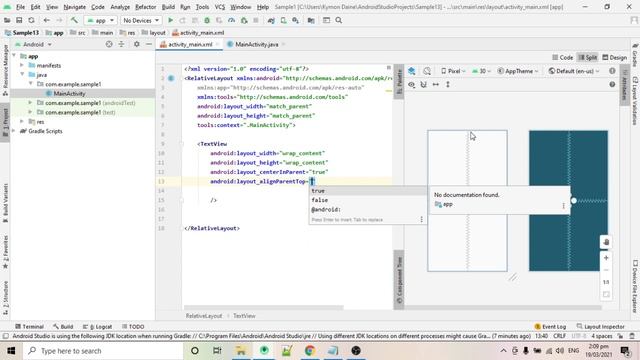Click the zoom to fit screen icon
The image size is (640, 360).
coord(606,294)
